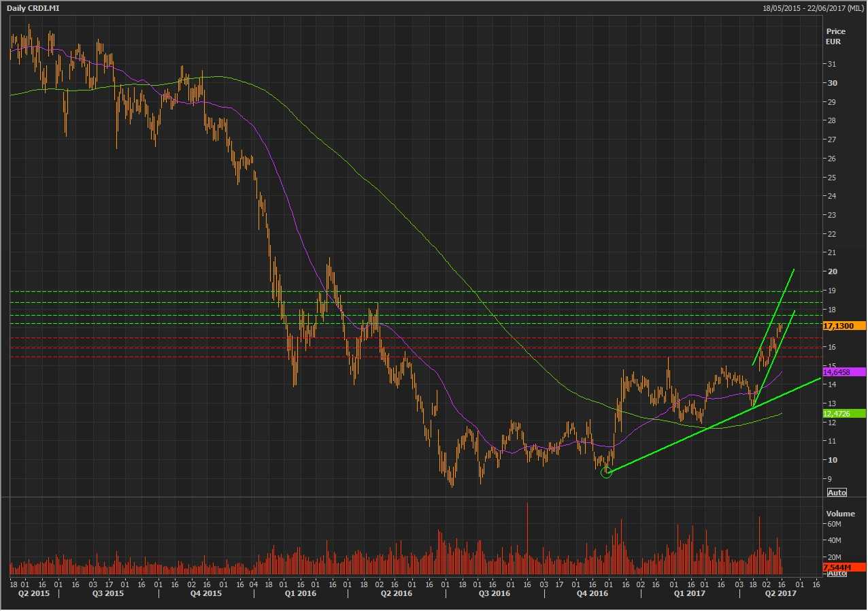Screen dimensions: 868x611
Task: Click the 60M volume axis value
Action: pyautogui.click(x=834, y=525)
